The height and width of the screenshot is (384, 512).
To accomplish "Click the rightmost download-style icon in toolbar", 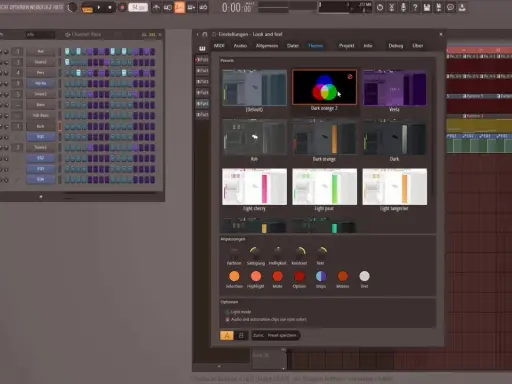I will click(462, 7).
